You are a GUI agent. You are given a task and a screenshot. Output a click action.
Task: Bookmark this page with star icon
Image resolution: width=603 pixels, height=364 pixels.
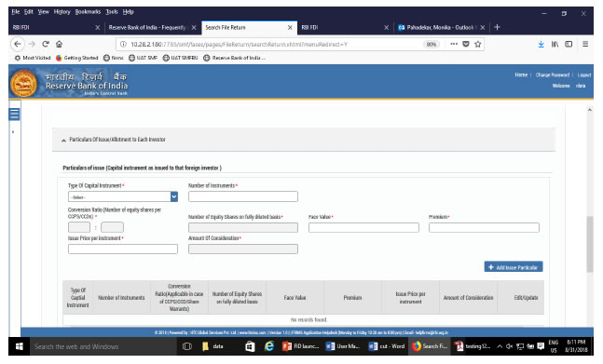[478, 44]
